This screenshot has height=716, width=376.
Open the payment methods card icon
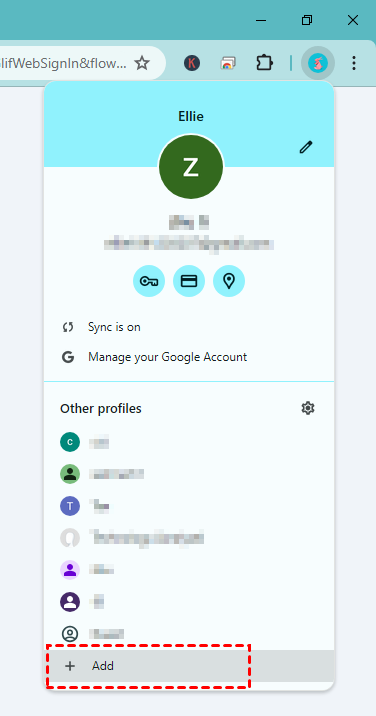pyautogui.click(x=189, y=281)
